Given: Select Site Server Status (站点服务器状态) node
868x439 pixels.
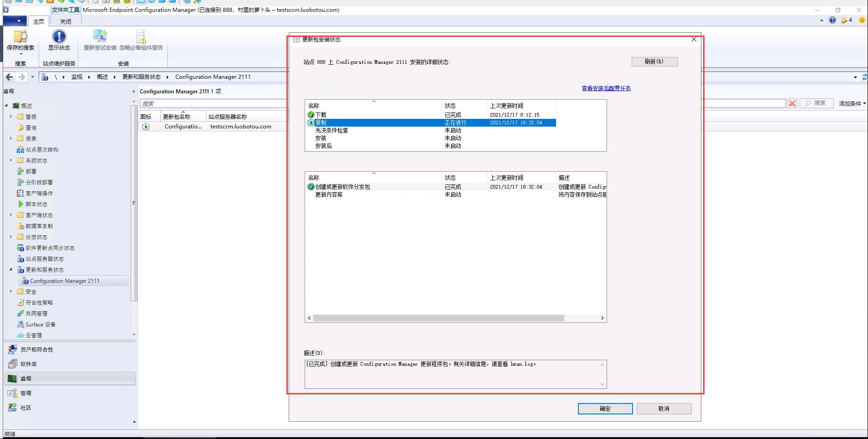Looking at the screenshot, I should [41, 259].
